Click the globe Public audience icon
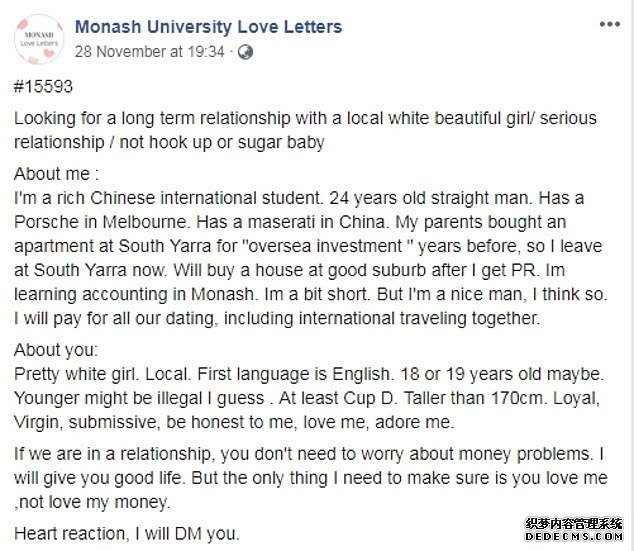This screenshot has height=551, width=634. click(x=245, y=52)
